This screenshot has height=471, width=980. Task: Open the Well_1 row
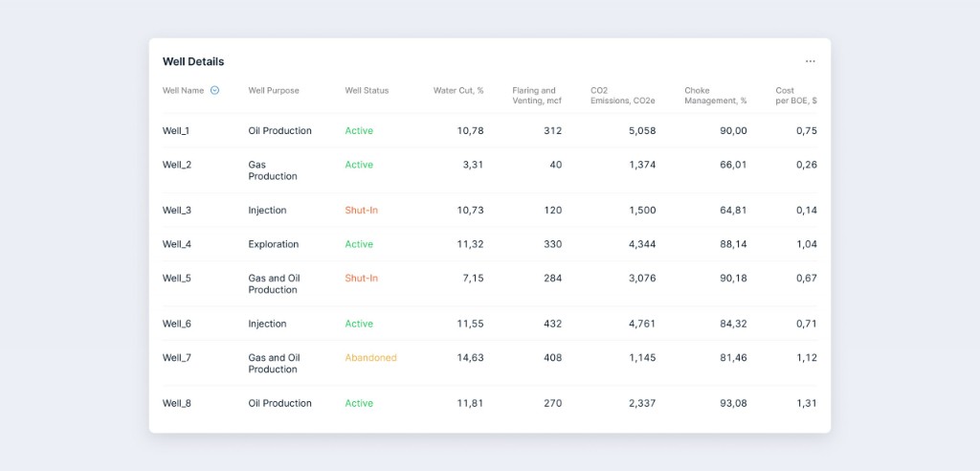click(176, 131)
